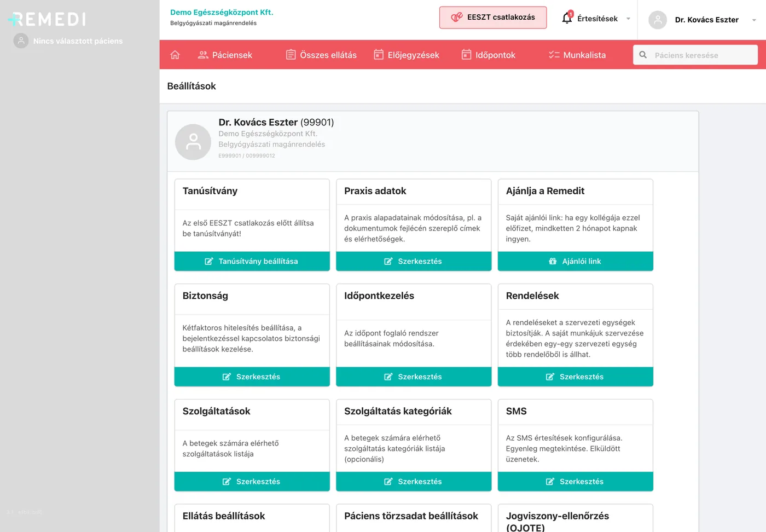This screenshot has width=766, height=532.
Task: Click the Ajánlói link button
Action: pos(575,261)
